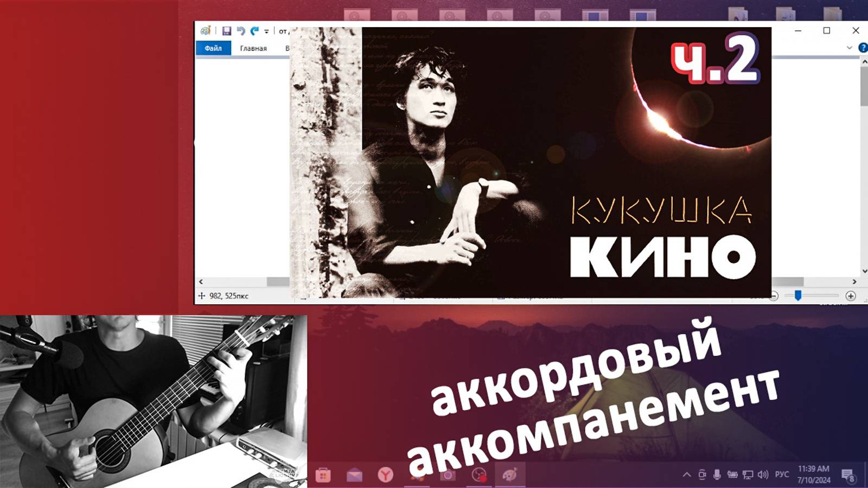Open the volume control speaker icon
Viewport: 868px width, 488px height.
(763, 474)
